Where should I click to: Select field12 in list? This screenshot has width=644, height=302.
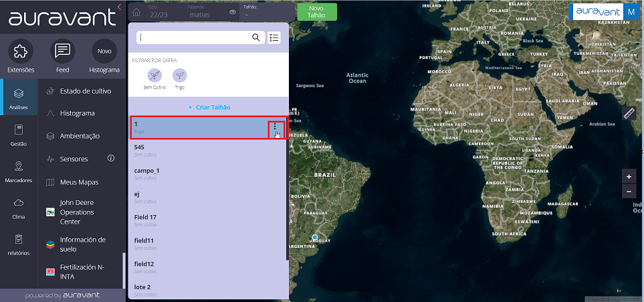click(x=207, y=267)
